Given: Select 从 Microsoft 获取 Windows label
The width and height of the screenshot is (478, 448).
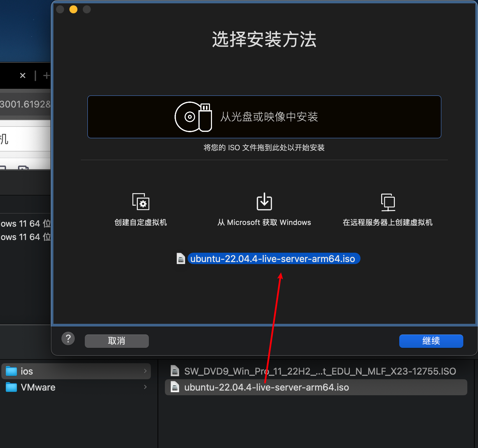Looking at the screenshot, I should point(264,222).
